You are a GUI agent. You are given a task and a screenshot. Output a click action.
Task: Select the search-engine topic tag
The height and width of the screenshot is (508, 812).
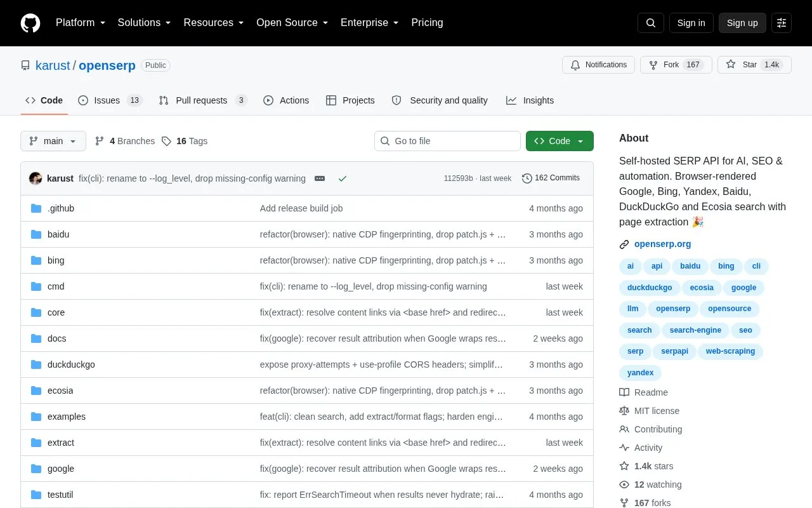(x=695, y=330)
